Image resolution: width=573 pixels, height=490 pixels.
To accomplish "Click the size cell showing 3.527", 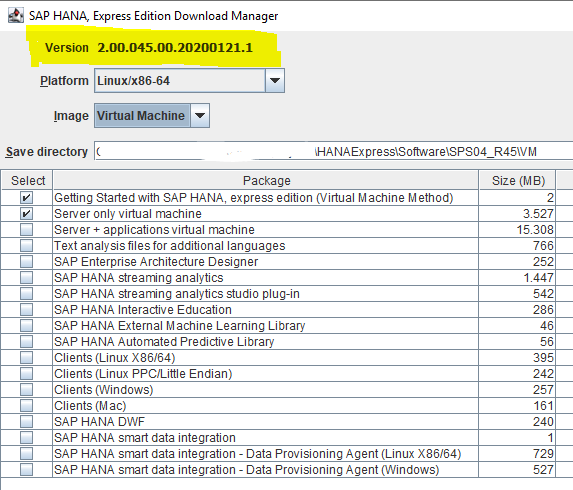I will click(x=517, y=214).
